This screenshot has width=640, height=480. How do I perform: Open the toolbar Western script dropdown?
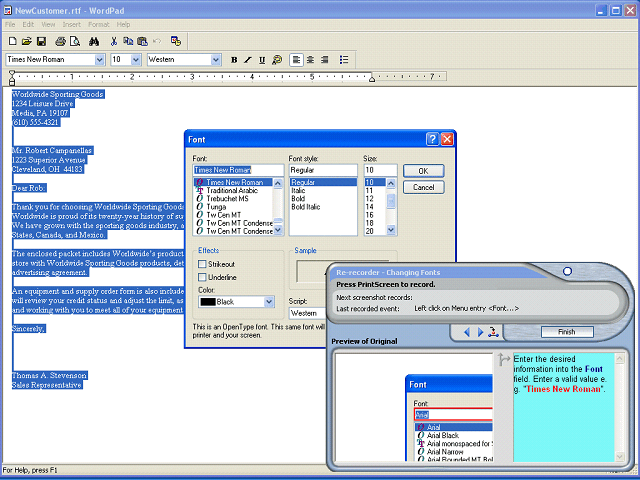coord(216,60)
